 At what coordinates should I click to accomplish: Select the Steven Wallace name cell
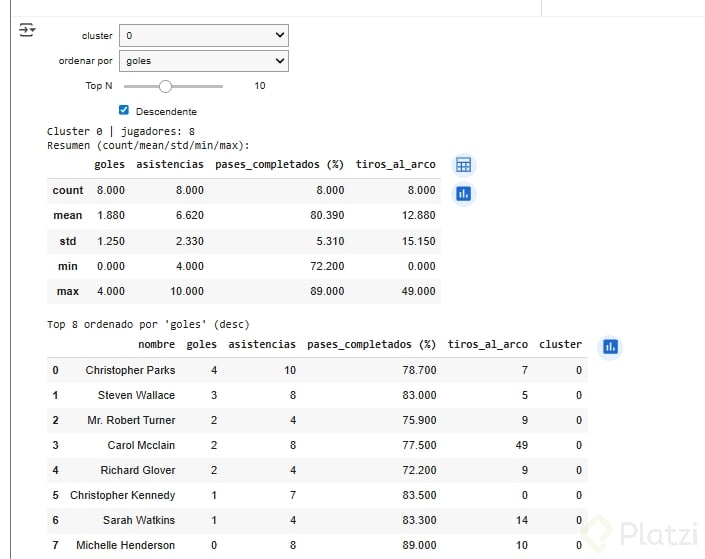pyautogui.click(x=136, y=395)
